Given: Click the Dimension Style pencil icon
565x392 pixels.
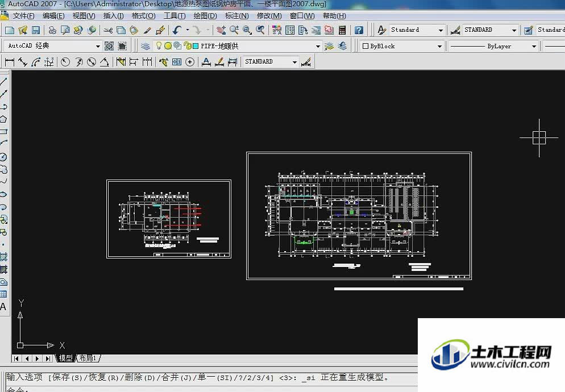Looking at the screenshot, I should click(306, 62).
